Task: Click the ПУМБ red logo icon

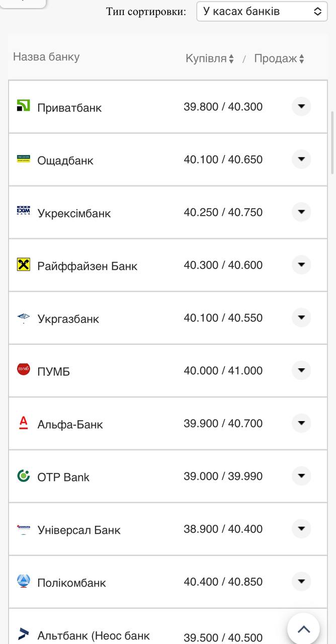Action: pos(24,369)
